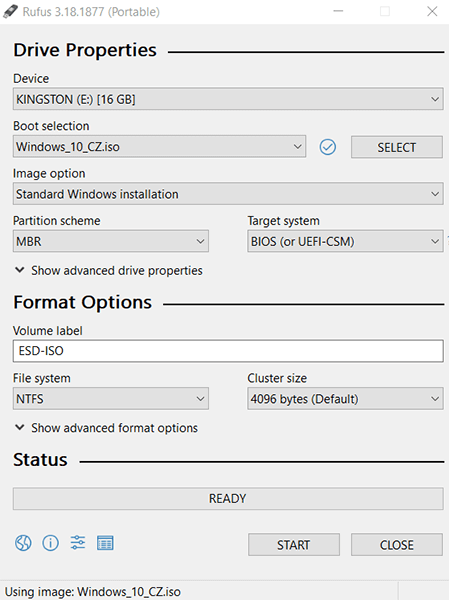
Task: Click the Target system label
Action: point(283,221)
